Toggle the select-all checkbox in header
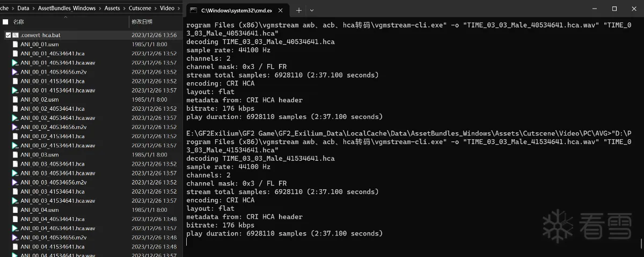Screen dimensions: 644x257 coord(5,22)
